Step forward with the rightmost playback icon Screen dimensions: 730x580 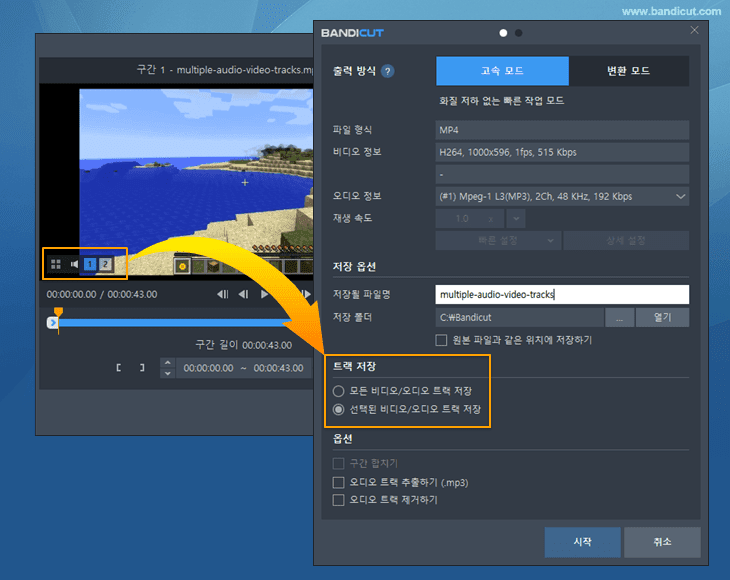click(x=306, y=294)
